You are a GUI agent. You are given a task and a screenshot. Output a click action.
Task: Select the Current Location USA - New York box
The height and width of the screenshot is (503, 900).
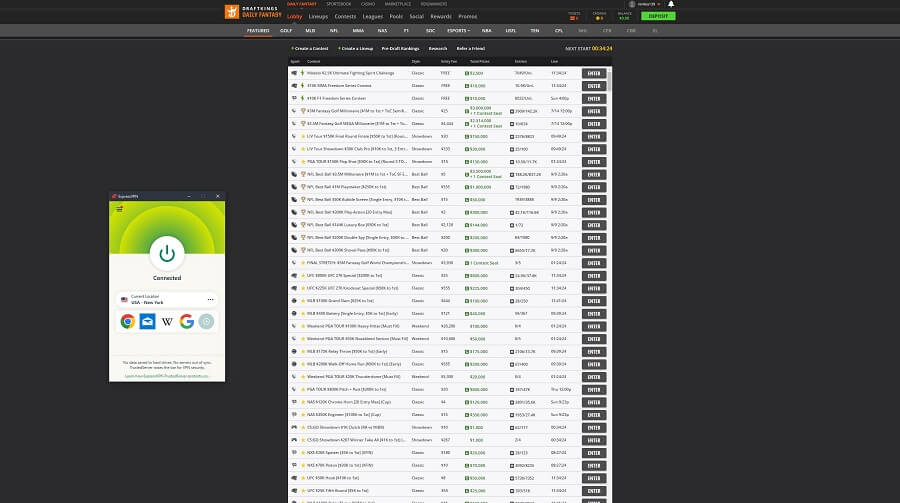coord(167,300)
